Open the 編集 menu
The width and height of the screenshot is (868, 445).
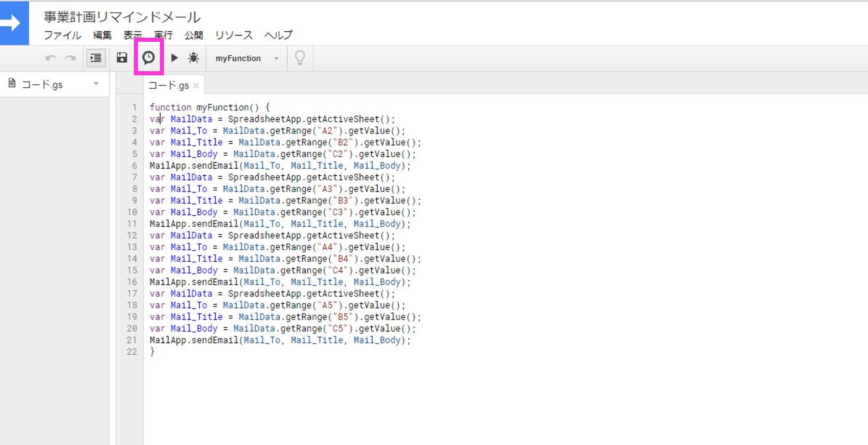point(102,35)
